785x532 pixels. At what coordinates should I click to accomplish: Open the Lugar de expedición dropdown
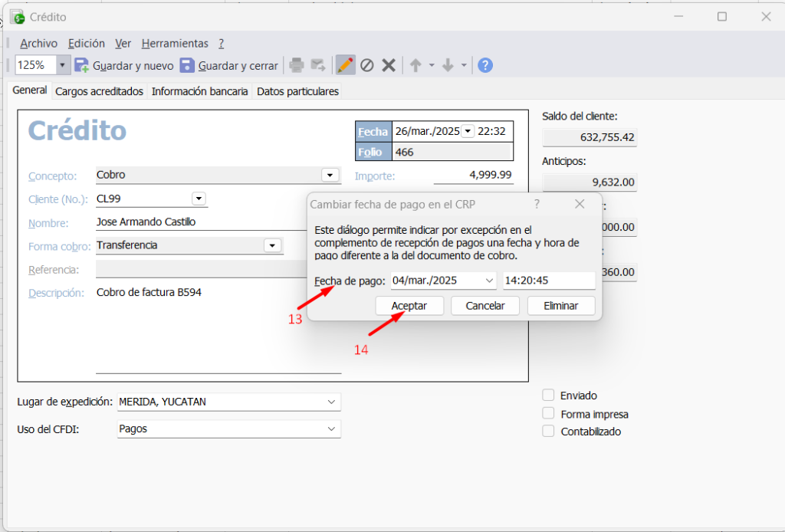pos(331,402)
